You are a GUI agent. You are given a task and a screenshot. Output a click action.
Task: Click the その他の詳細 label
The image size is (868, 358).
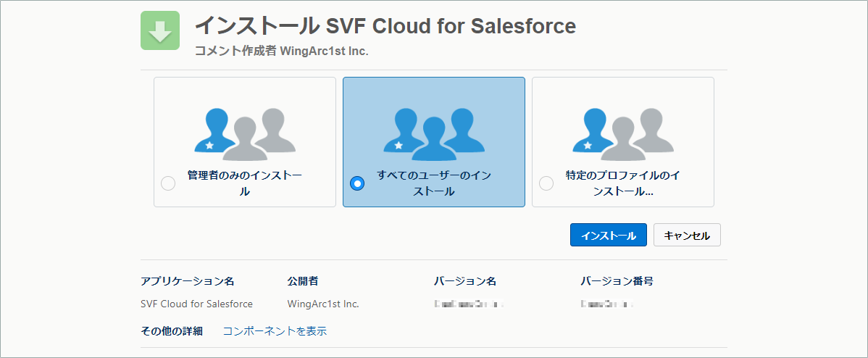(x=172, y=331)
